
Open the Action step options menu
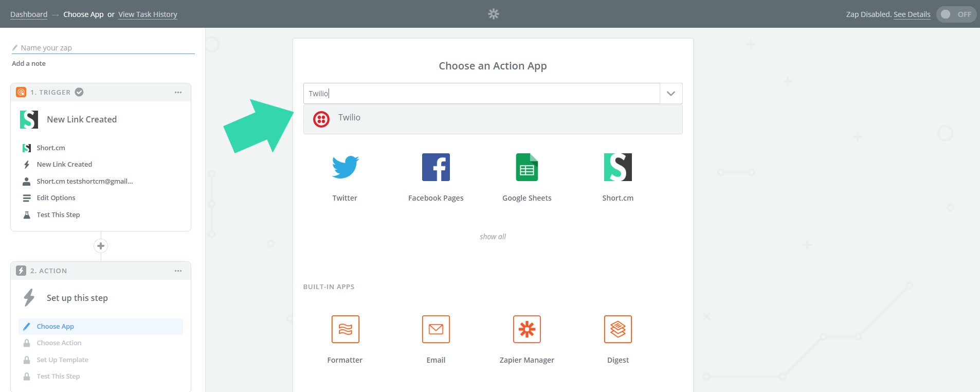(x=178, y=271)
